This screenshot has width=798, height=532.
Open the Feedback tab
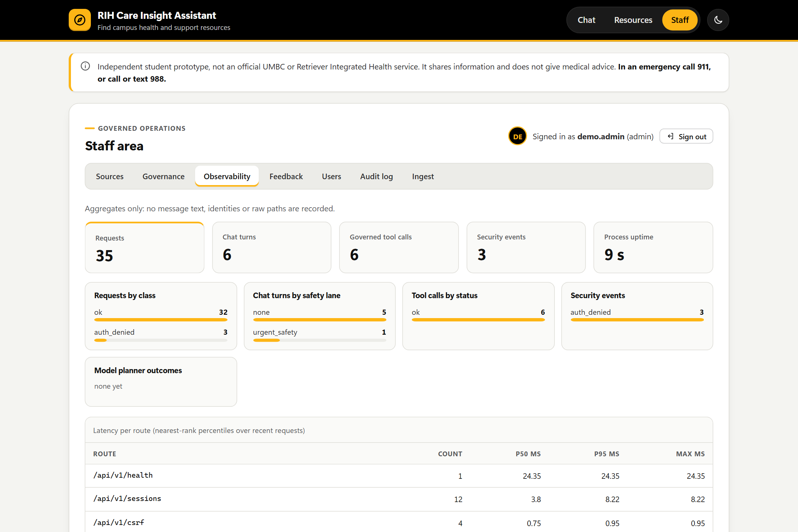pyautogui.click(x=286, y=176)
